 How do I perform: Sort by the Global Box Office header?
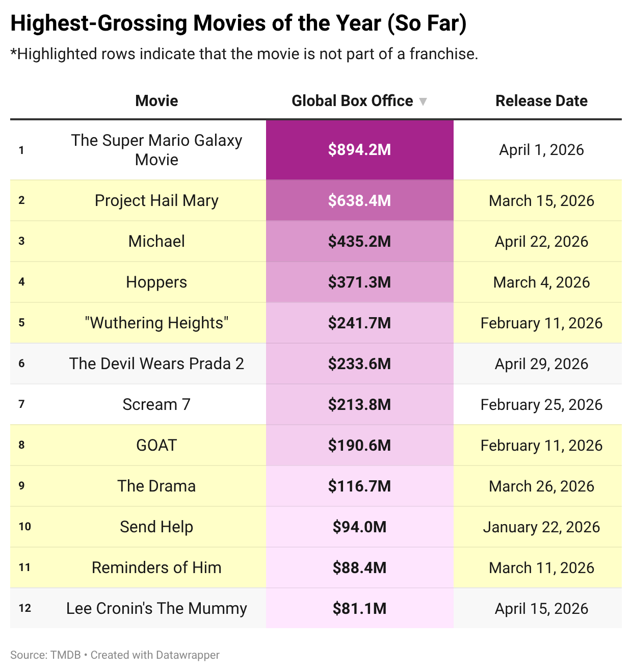(352, 101)
